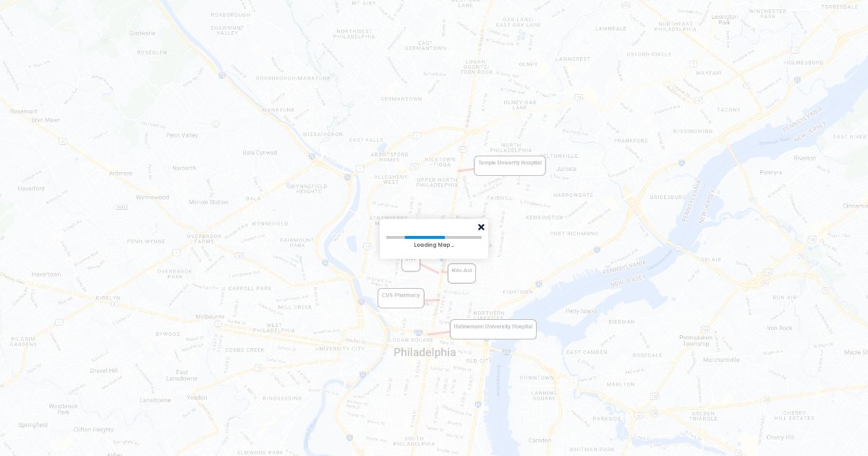Viewport: 868px width, 456px height.
Task: Click the Manayunk neighborhood label
Action: (278, 110)
